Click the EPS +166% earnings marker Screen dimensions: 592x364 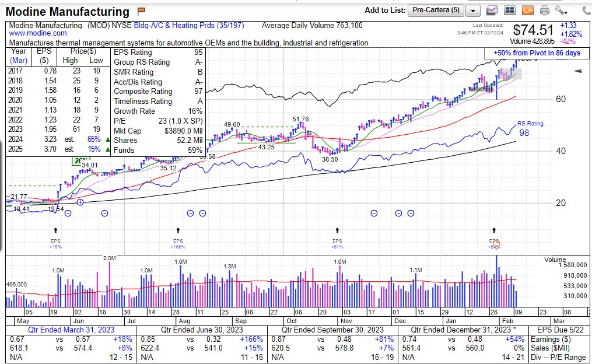tap(178, 244)
